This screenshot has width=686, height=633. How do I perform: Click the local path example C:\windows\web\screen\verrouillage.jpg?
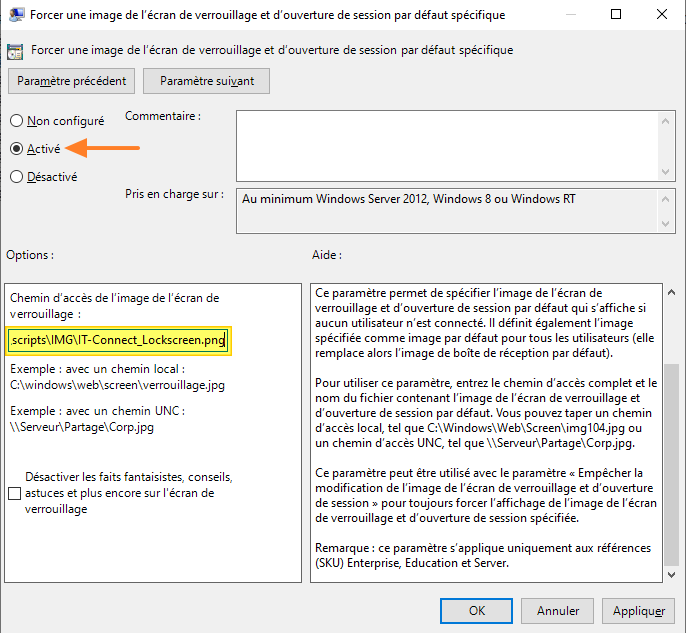pyautogui.click(x=117, y=385)
